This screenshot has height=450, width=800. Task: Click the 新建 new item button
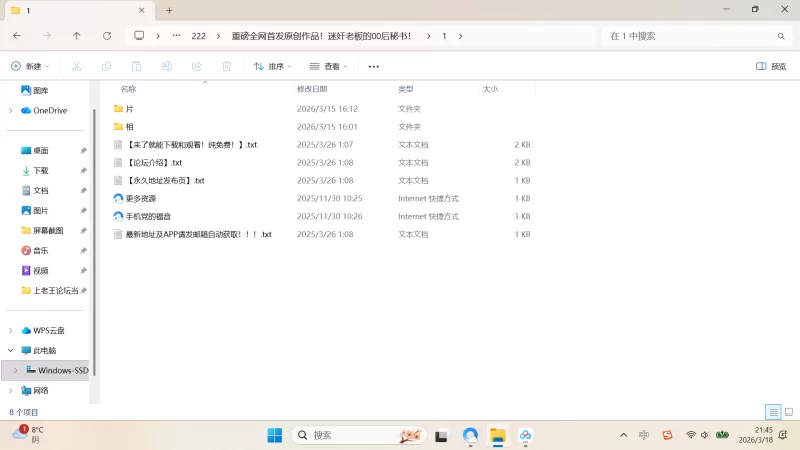pyautogui.click(x=30, y=66)
